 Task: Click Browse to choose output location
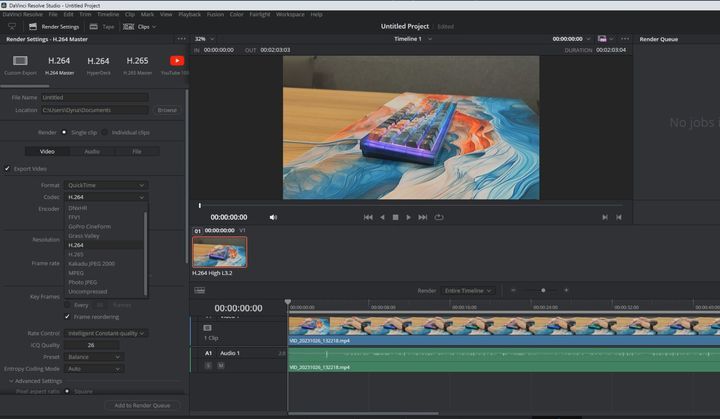click(x=167, y=110)
